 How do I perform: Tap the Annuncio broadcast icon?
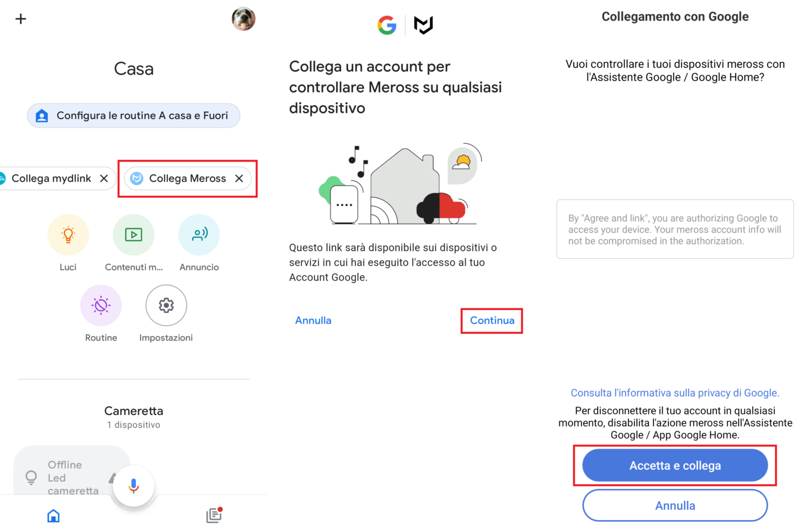(x=199, y=235)
